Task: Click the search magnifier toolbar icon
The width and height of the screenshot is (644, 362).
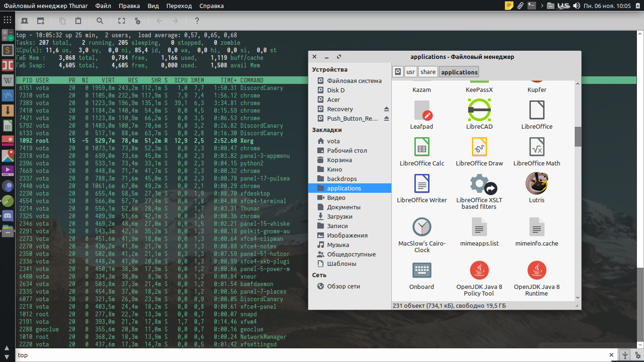Action: [100, 21]
